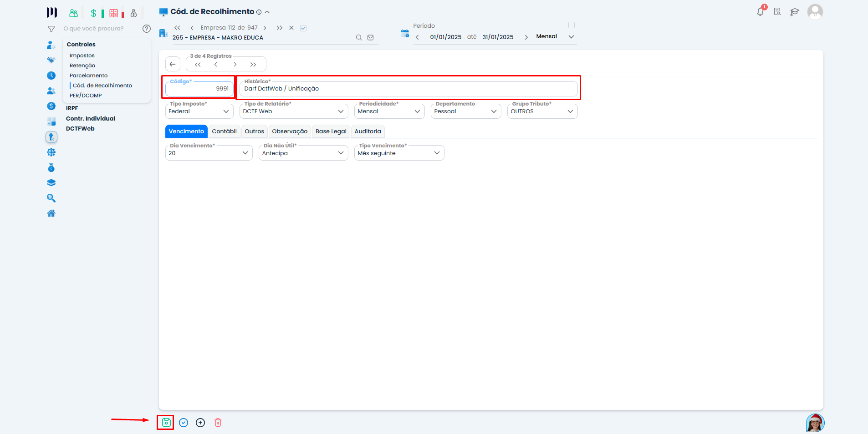This screenshot has width=868, height=434.
Task: Click the blue checkmark confirm icon
Action: coord(184,423)
